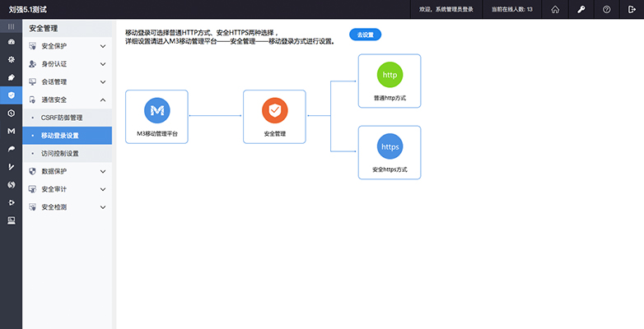Click the 会话管理 monitor icon
Screen dimensions: 644x329
coord(33,82)
